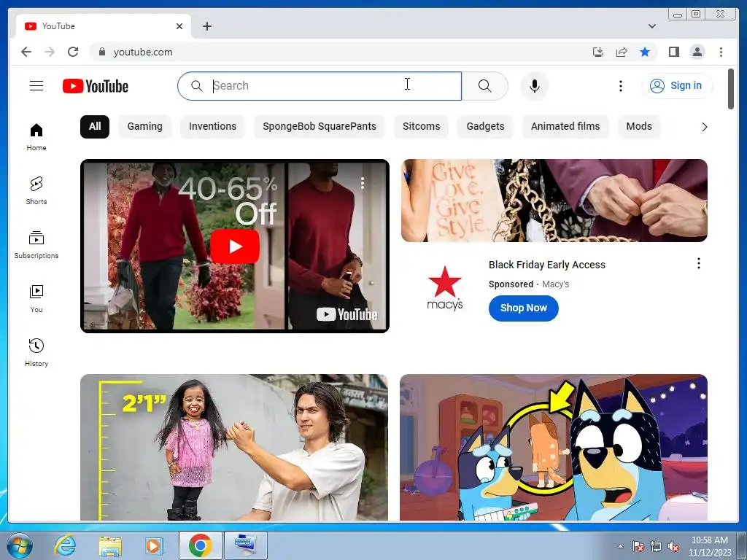Open Chrome three-dot menu
Image resolution: width=747 pixels, height=560 pixels.
click(721, 52)
